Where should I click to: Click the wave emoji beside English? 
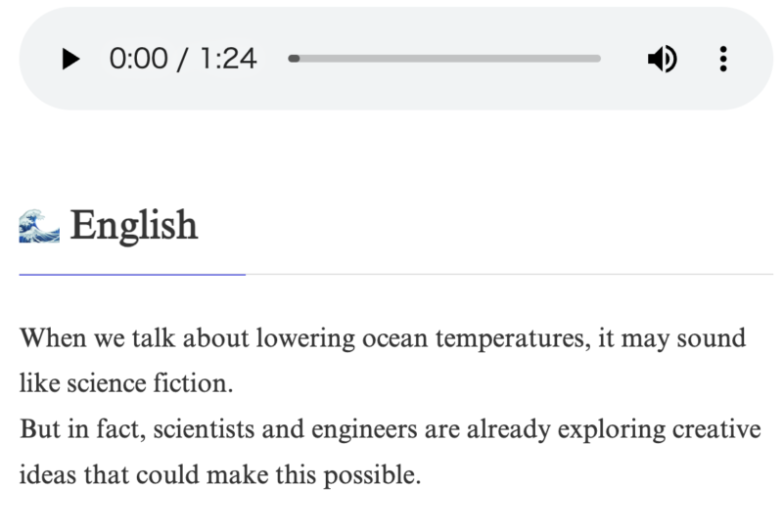tap(39, 227)
